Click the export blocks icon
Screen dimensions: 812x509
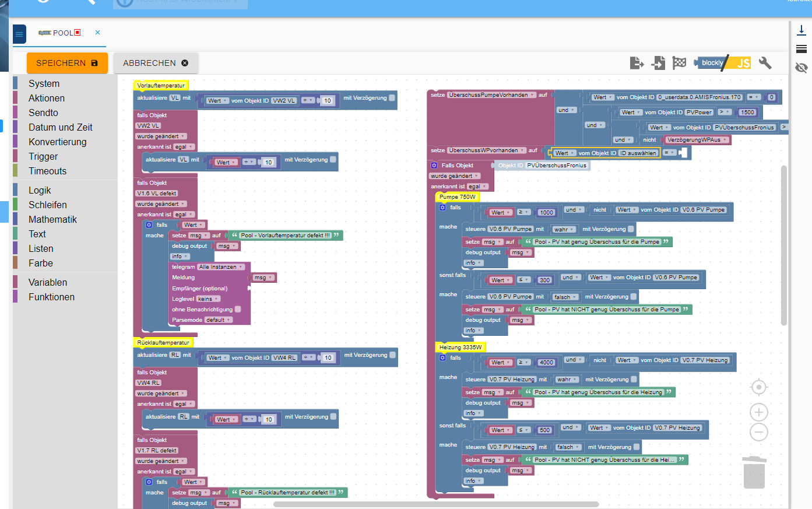tap(637, 63)
